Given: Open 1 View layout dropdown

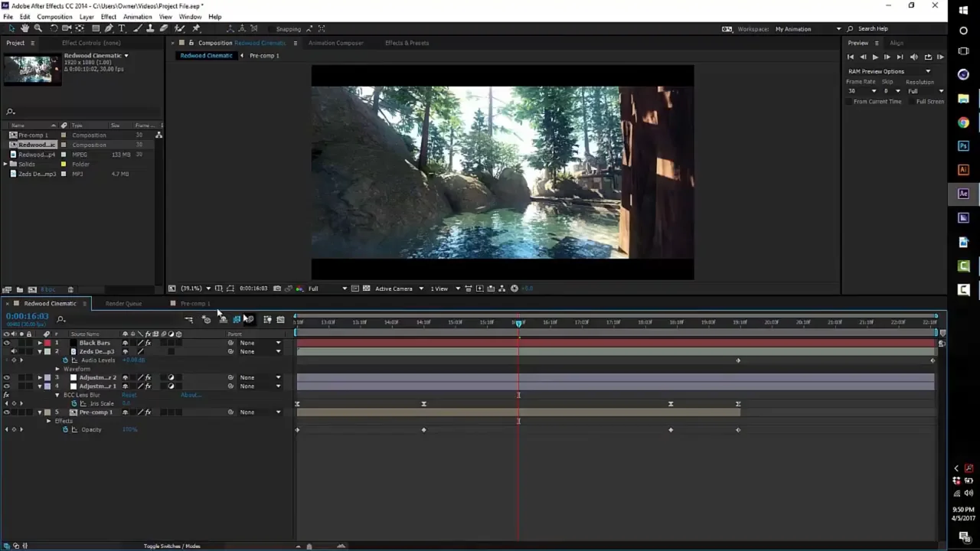Looking at the screenshot, I should point(445,289).
